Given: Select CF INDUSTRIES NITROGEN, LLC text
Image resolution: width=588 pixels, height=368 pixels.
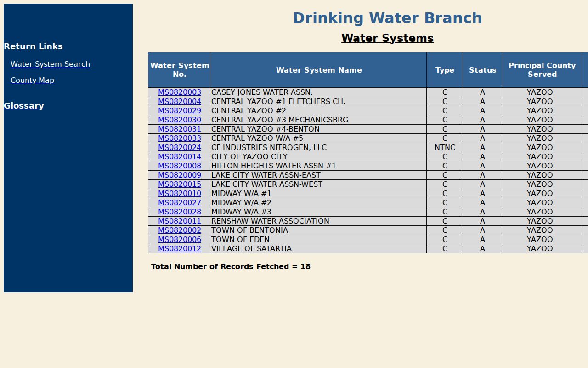Looking at the screenshot, I should pos(269,148).
